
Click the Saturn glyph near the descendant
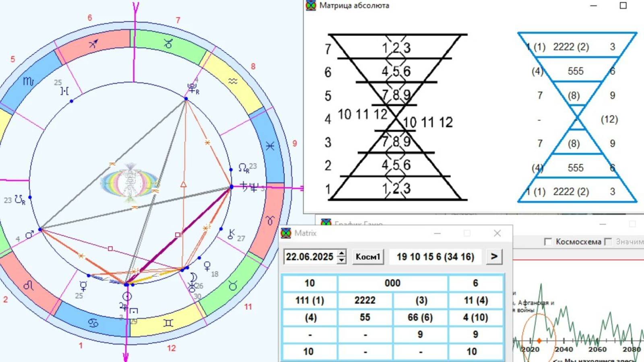coord(244,186)
